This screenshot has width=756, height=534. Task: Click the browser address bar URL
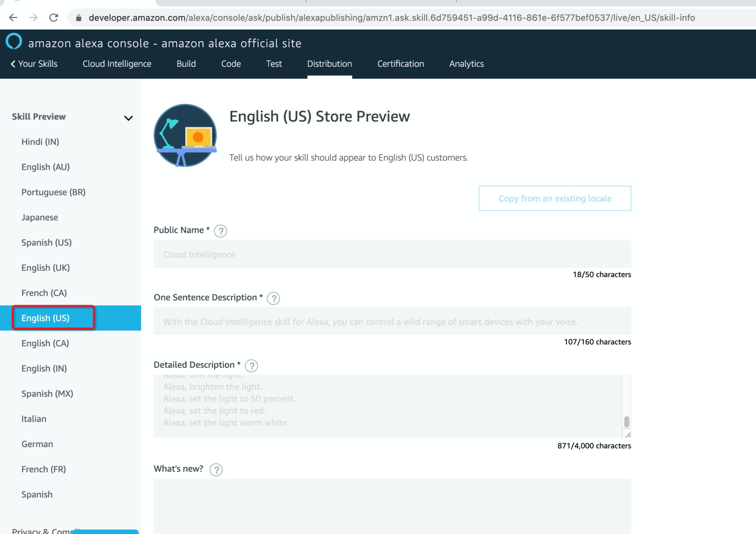click(392, 18)
